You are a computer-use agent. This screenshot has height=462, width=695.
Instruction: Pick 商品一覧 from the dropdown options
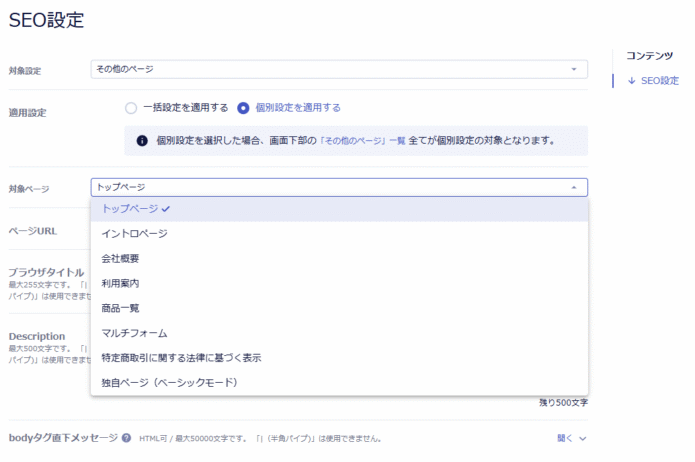[121, 309]
